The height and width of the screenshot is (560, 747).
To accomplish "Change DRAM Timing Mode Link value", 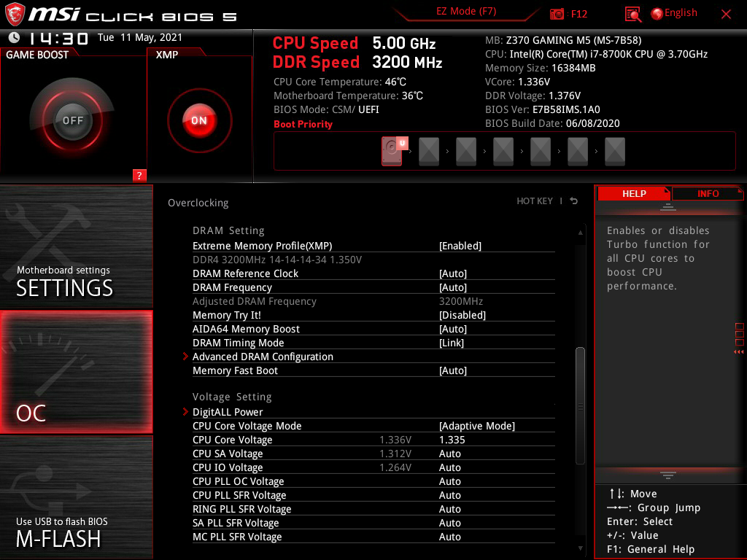I will point(451,343).
